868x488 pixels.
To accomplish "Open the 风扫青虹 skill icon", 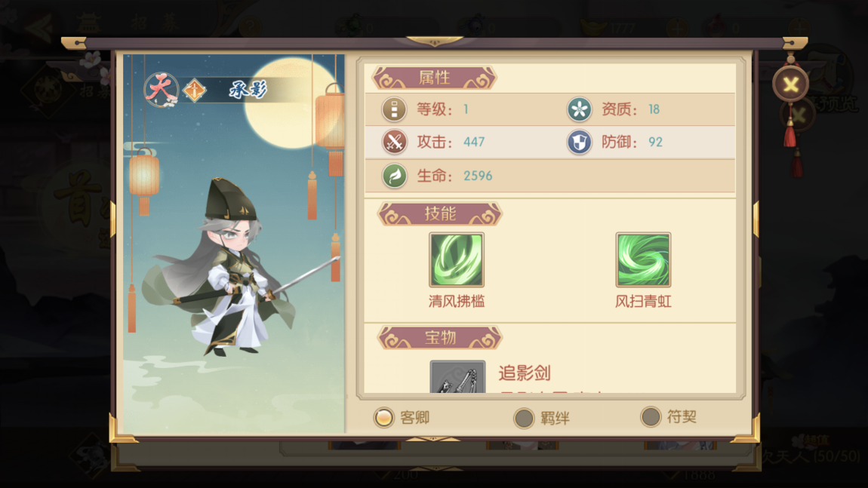I will (x=642, y=259).
